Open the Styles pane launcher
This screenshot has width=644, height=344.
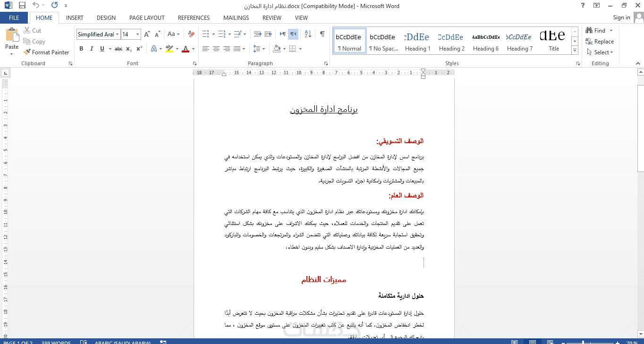pos(578,63)
